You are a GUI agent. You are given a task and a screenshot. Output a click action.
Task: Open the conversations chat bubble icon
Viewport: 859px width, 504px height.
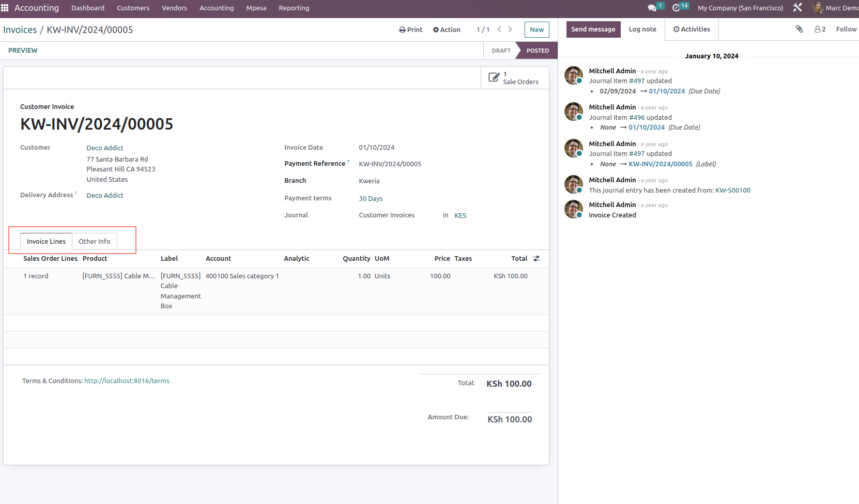coord(652,8)
